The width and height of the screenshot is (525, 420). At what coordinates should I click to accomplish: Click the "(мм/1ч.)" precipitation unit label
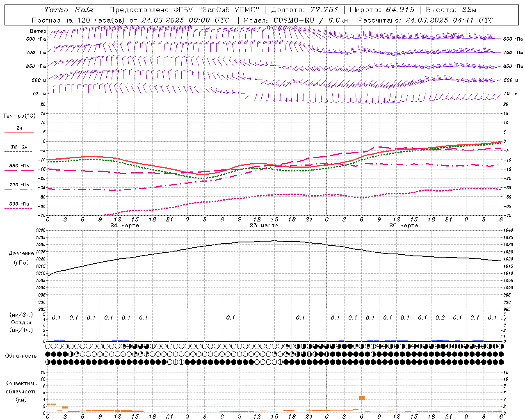pos(21,330)
